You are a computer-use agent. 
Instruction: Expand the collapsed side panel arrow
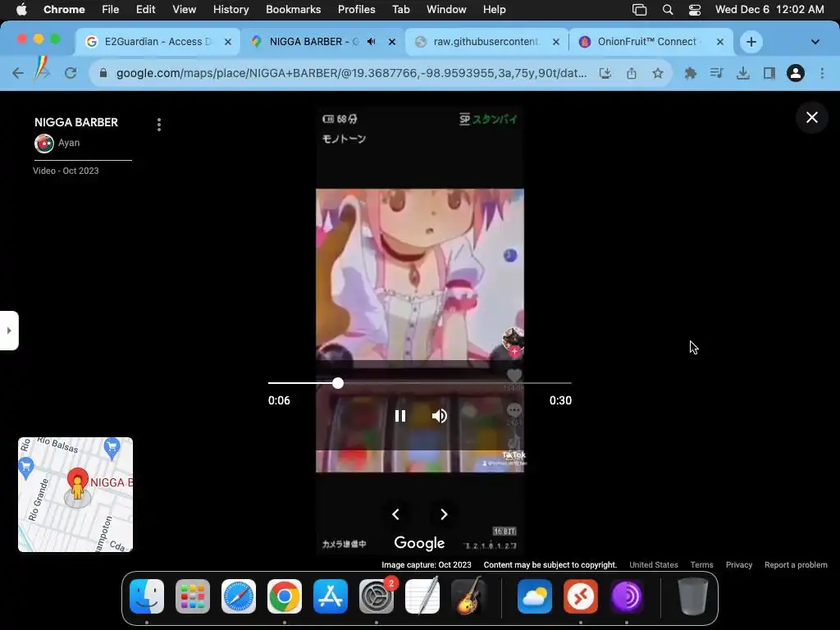coord(9,331)
